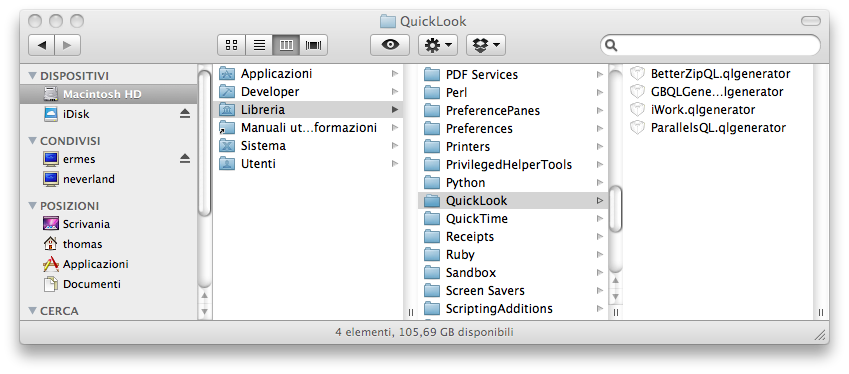Image resolution: width=849 pixels, height=374 pixels.
Task: Open the Dropbox toolbar menu
Action: [x=486, y=45]
